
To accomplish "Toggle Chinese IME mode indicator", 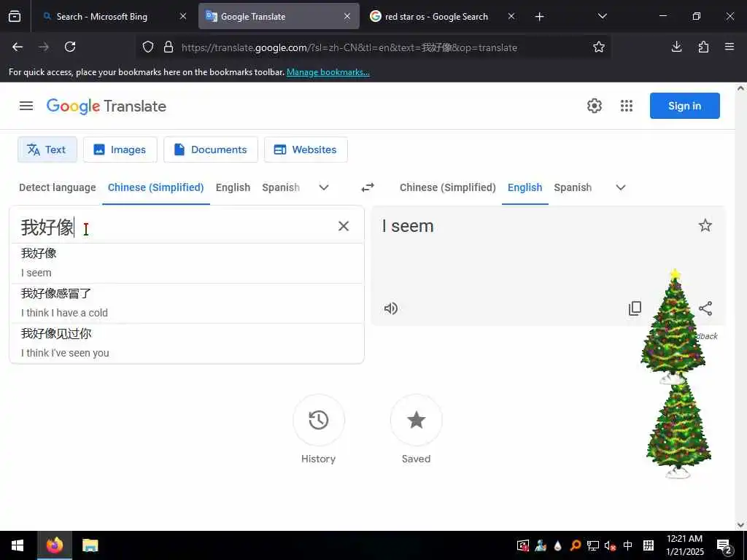I will click(628, 545).
